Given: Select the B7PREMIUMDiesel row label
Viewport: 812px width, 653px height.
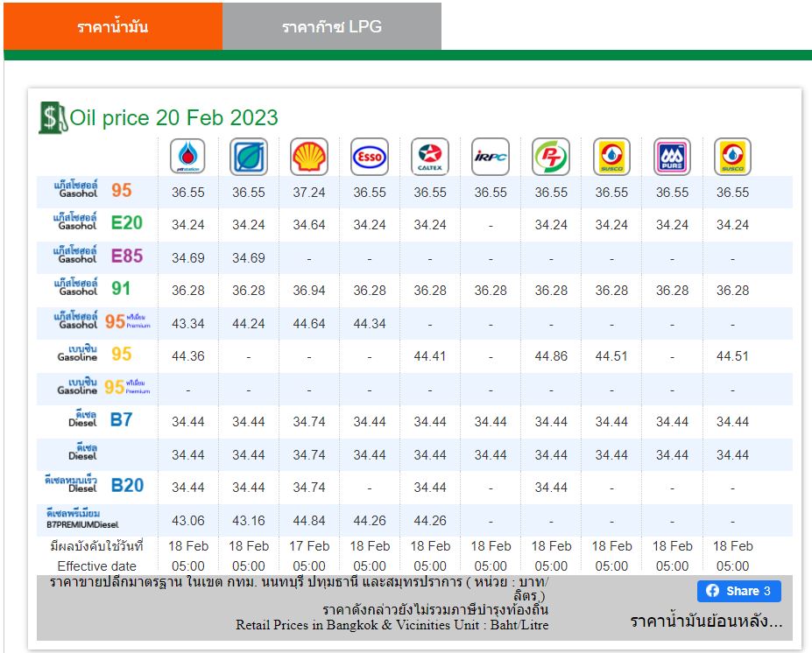Looking at the screenshot, I should pyautogui.click(x=82, y=519).
